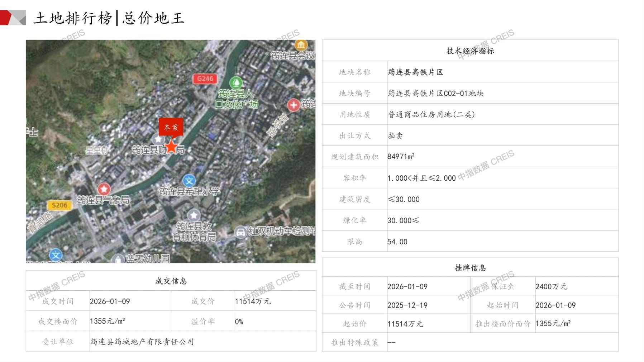This screenshot has height=362, width=644.
Task: Click the 成交信息 table header
Action: point(171,281)
